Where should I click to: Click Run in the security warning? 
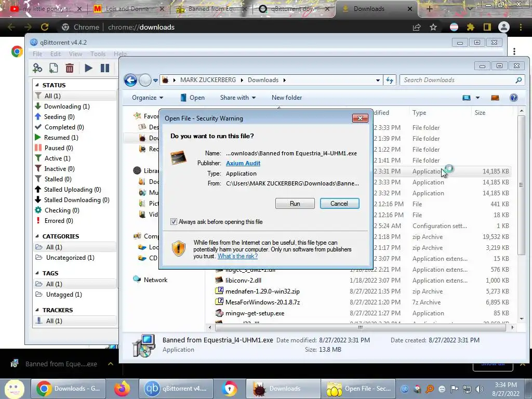[x=295, y=204]
